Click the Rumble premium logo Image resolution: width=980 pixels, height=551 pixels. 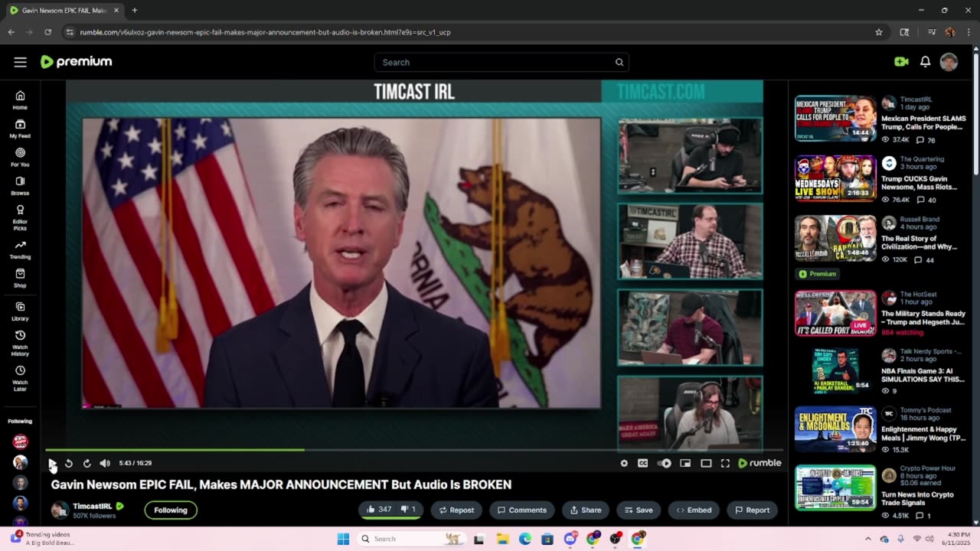[x=76, y=62]
